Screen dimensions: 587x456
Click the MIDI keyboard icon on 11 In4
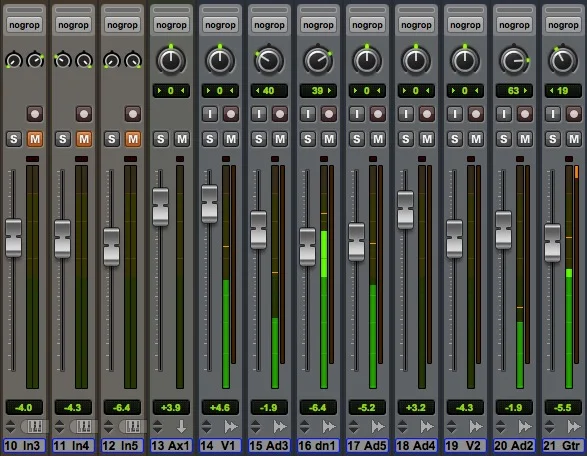click(x=84, y=426)
